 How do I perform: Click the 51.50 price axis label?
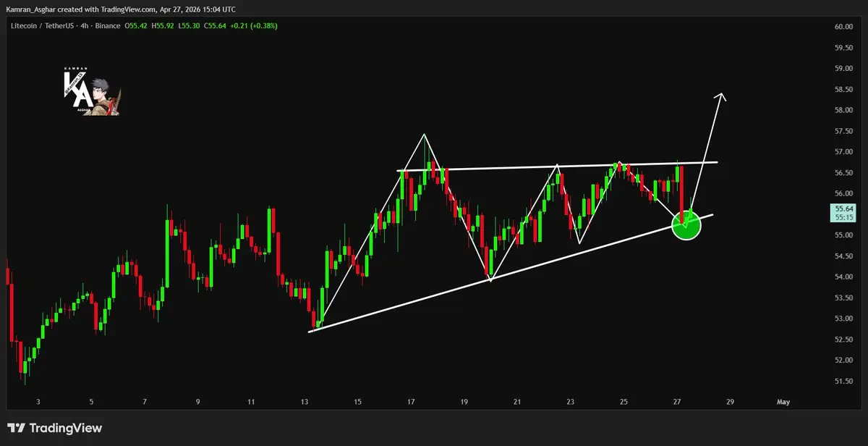click(x=843, y=381)
